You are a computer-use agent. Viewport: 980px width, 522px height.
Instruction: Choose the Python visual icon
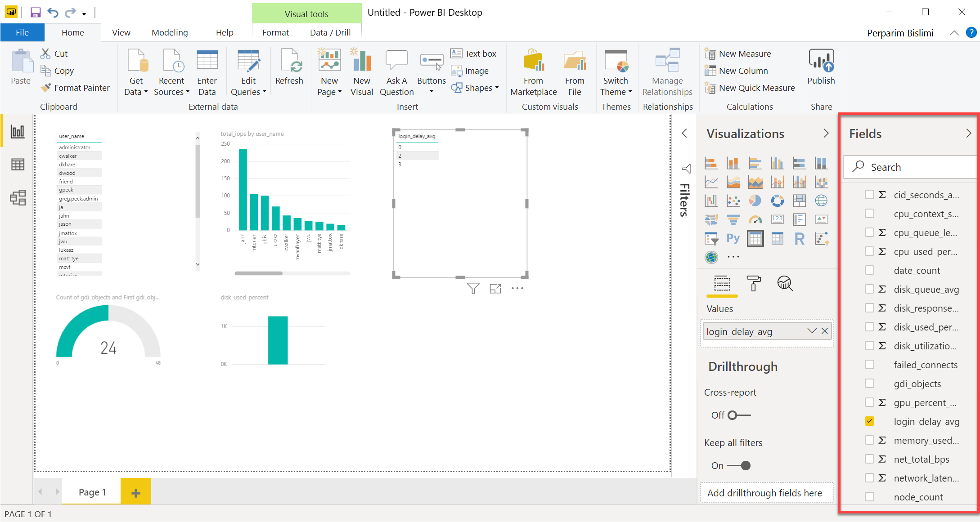[x=733, y=238]
